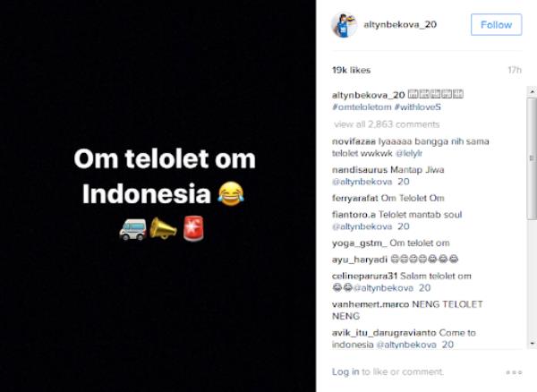The width and height of the screenshot is (537, 392).
Task: Visit commenter ferryarafat's profile
Action: point(355,198)
